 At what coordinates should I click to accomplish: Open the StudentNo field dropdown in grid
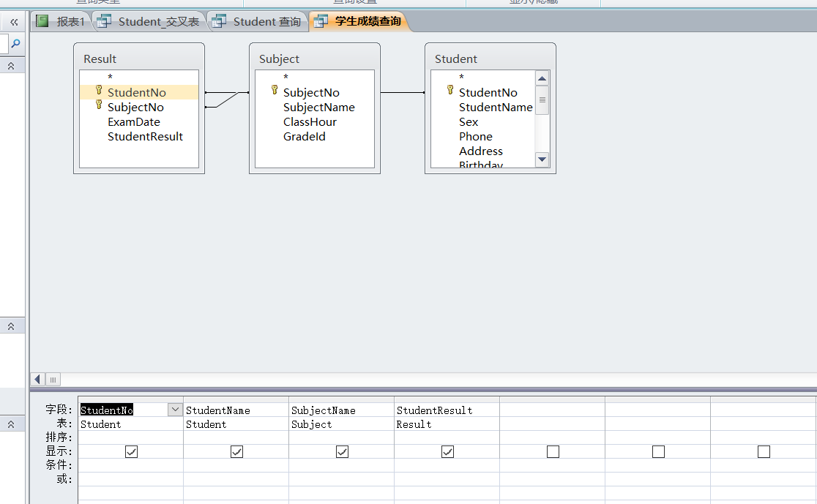[x=175, y=410]
